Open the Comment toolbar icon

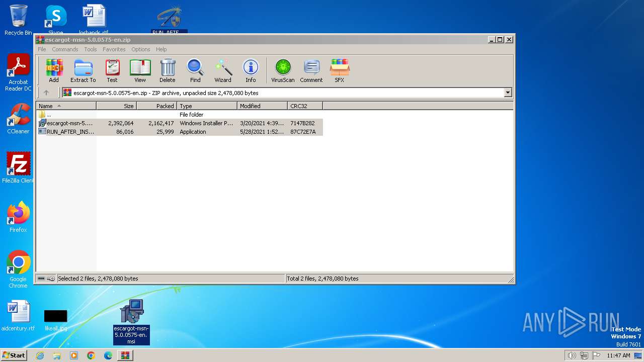click(311, 70)
